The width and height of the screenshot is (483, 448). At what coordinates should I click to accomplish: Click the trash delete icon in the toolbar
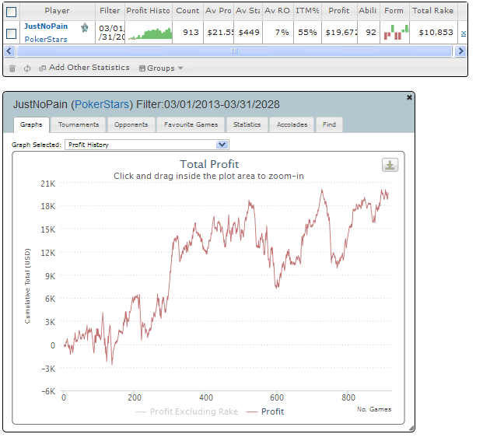[x=12, y=68]
